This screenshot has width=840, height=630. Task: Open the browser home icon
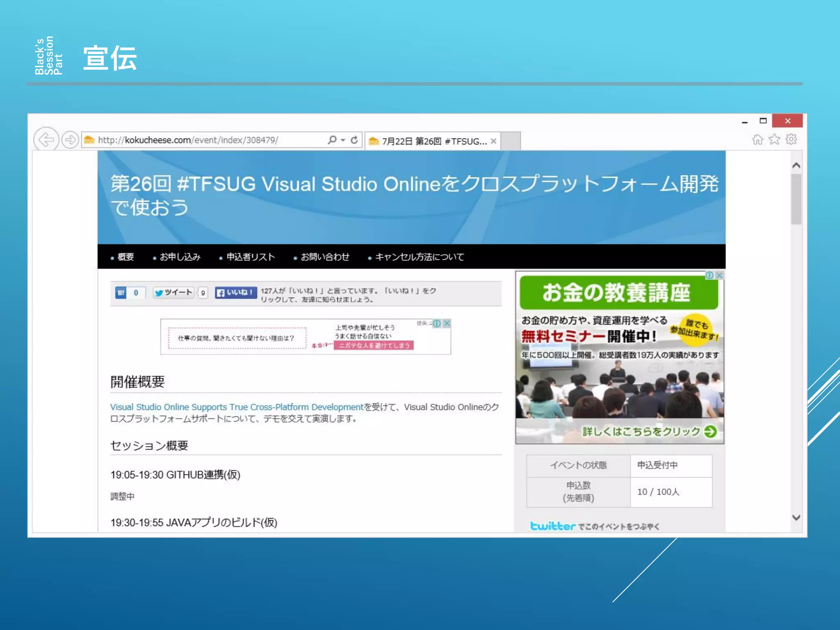pos(758,140)
